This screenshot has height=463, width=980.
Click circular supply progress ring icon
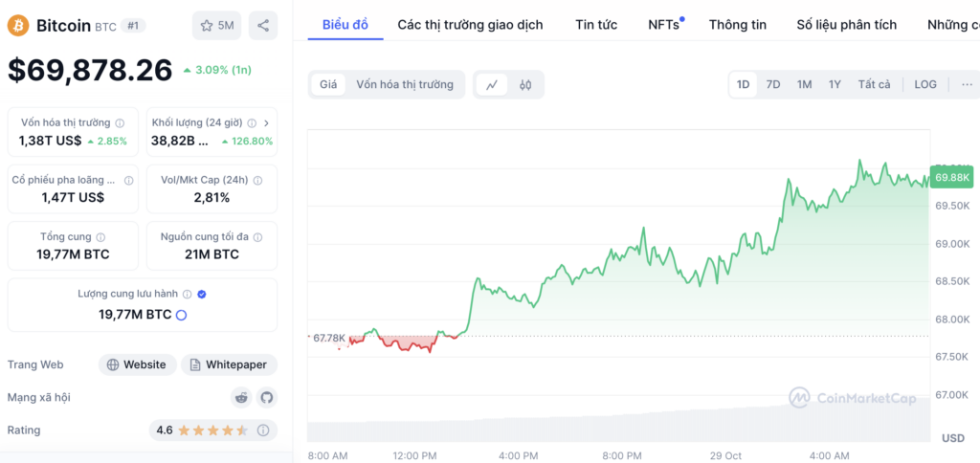181,315
